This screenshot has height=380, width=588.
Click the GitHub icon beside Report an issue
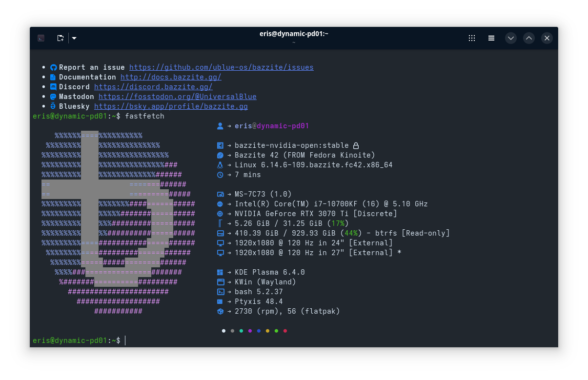coord(54,67)
